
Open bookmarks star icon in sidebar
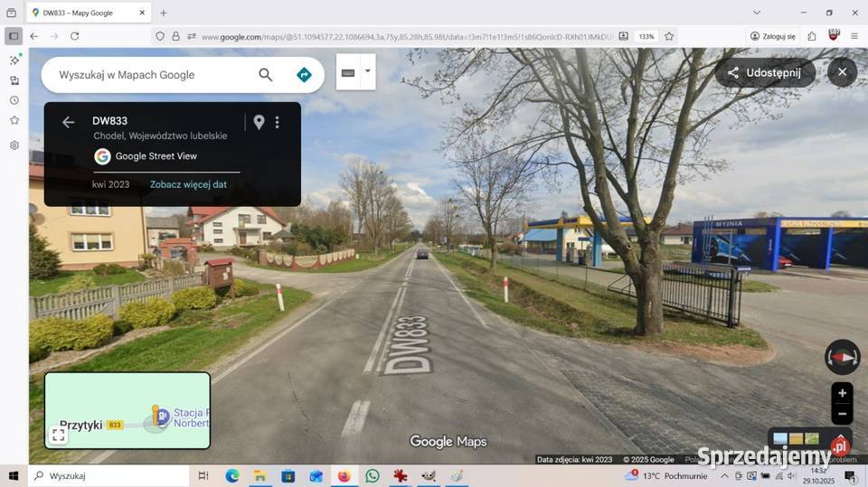coord(14,120)
